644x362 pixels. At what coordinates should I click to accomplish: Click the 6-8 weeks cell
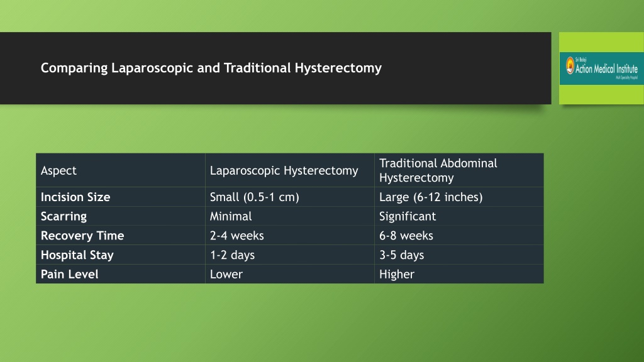coord(459,236)
